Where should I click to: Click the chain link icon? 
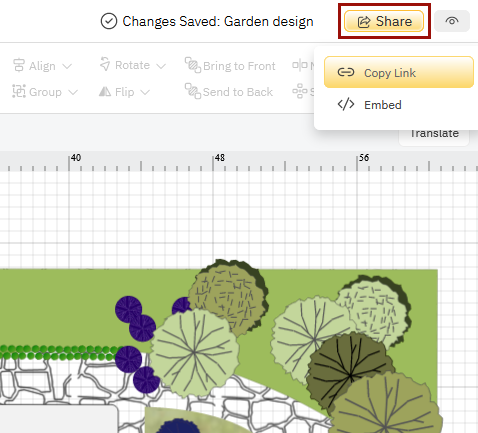[346, 72]
